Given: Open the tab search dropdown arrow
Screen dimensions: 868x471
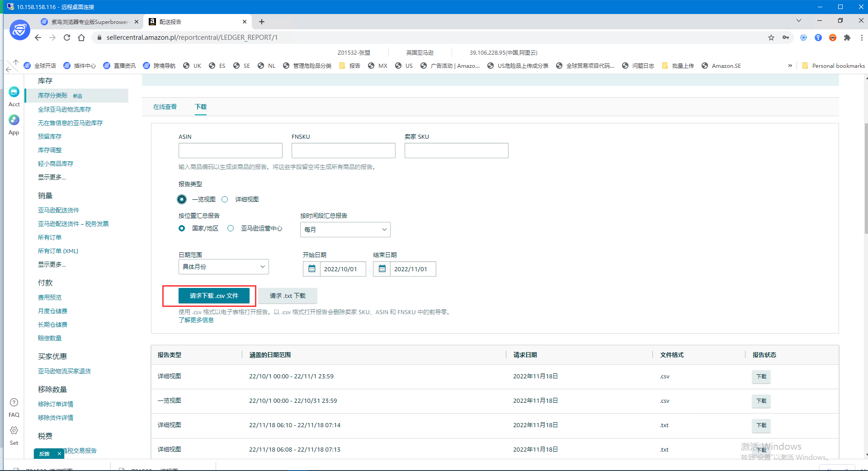Looking at the screenshot, I should [x=799, y=20].
